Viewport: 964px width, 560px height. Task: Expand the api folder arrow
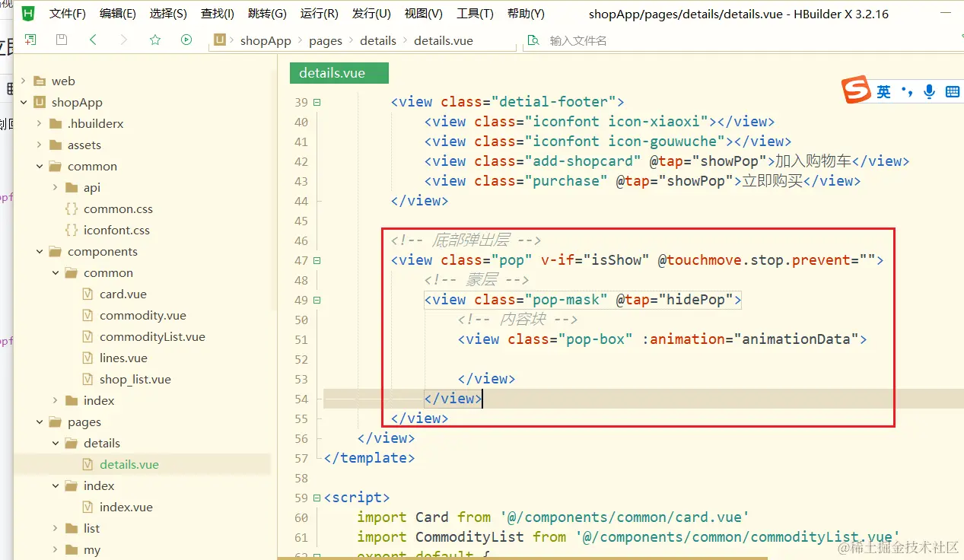click(56, 187)
